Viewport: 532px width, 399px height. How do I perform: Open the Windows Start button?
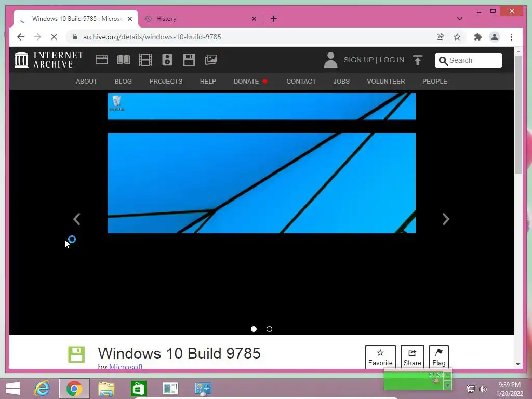(x=13, y=389)
